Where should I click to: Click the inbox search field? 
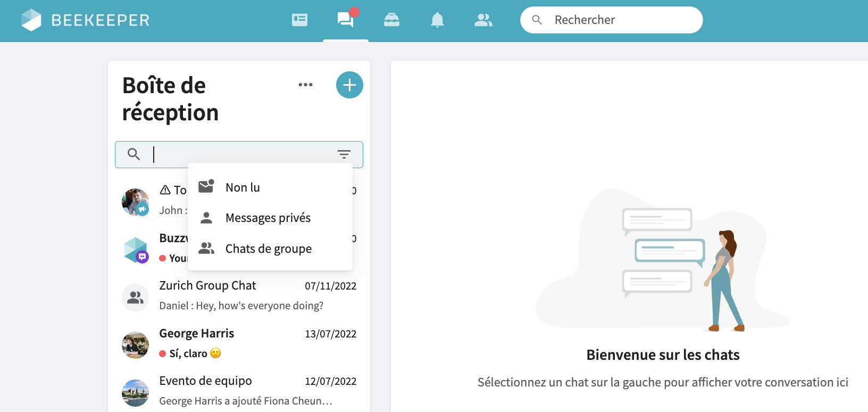pos(239,154)
